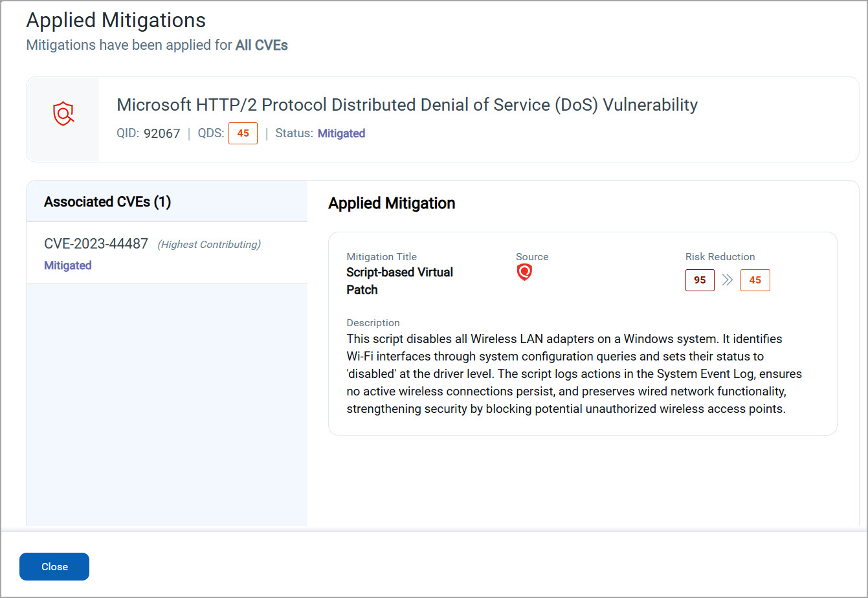Click the Microsoft HTTP/2 vulnerability title
The image size is (868, 598).
[x=406, y=105]
